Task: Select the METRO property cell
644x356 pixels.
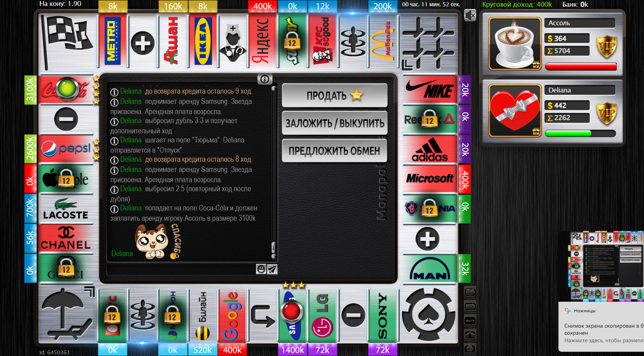Action: (x=113, y=42)
